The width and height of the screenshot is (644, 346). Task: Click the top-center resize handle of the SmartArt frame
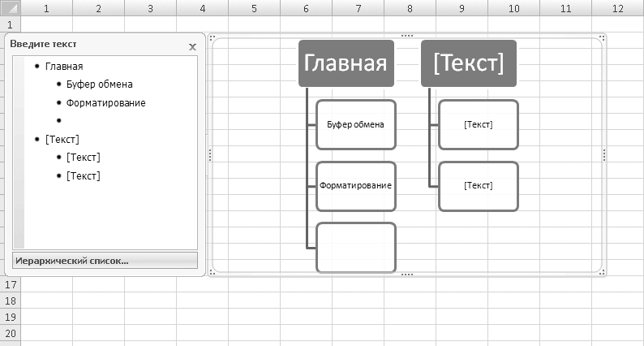[x=407, y=36]
